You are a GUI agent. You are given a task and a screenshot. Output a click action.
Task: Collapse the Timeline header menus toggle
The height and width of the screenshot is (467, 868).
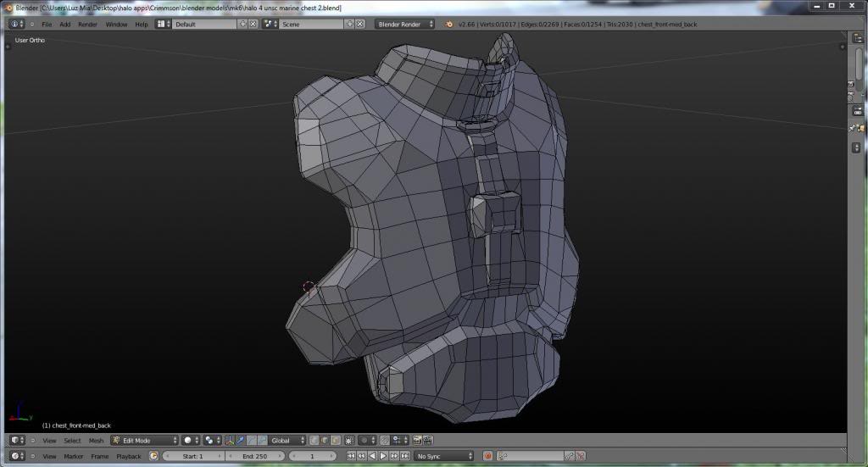(33, 457)
